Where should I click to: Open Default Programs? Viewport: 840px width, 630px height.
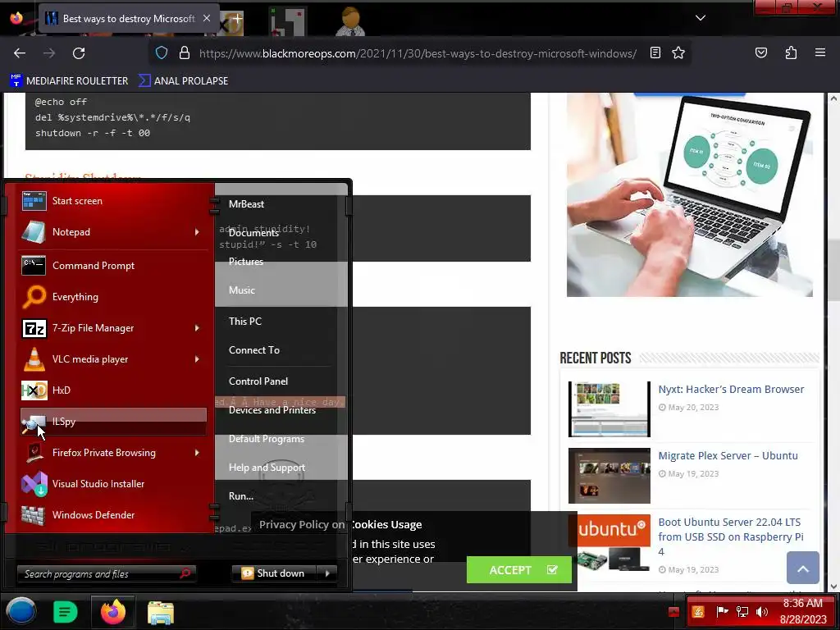click(267, 439)
